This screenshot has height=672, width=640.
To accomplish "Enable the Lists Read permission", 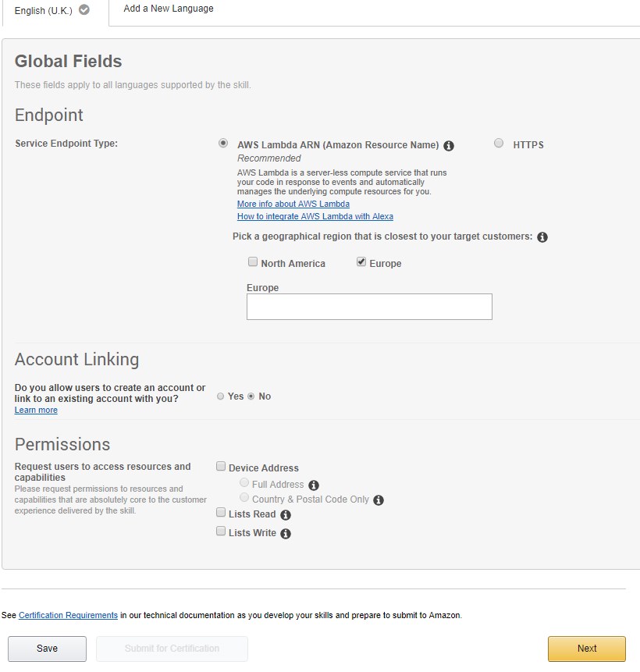I will (x=221, y=512).
